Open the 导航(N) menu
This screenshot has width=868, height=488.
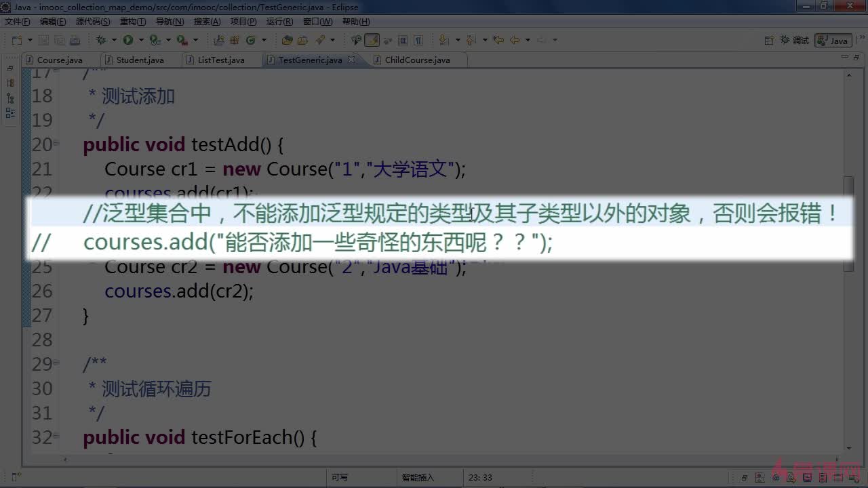(x=170, y=22)
